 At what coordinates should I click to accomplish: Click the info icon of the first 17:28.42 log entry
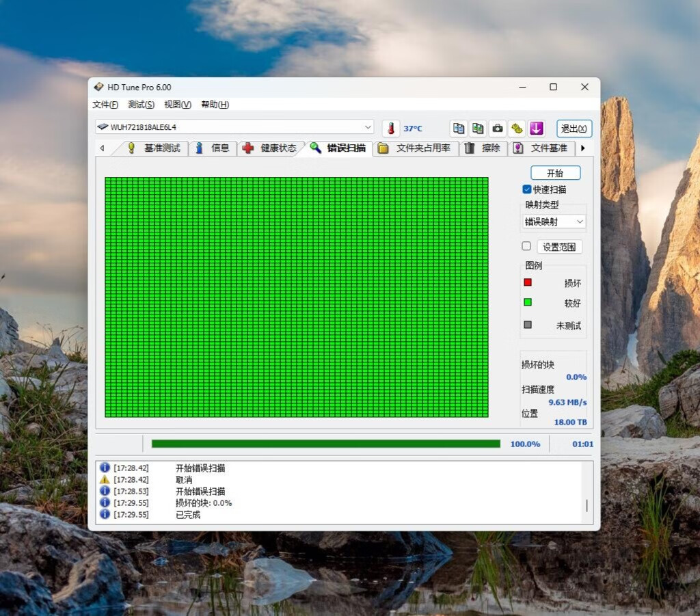[105, 468]
